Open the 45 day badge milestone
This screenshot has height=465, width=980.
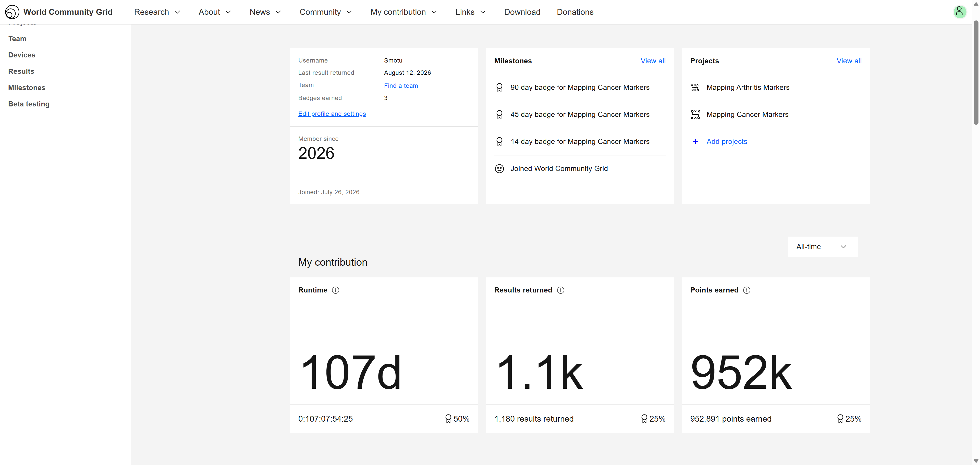(x=580, y=115)
